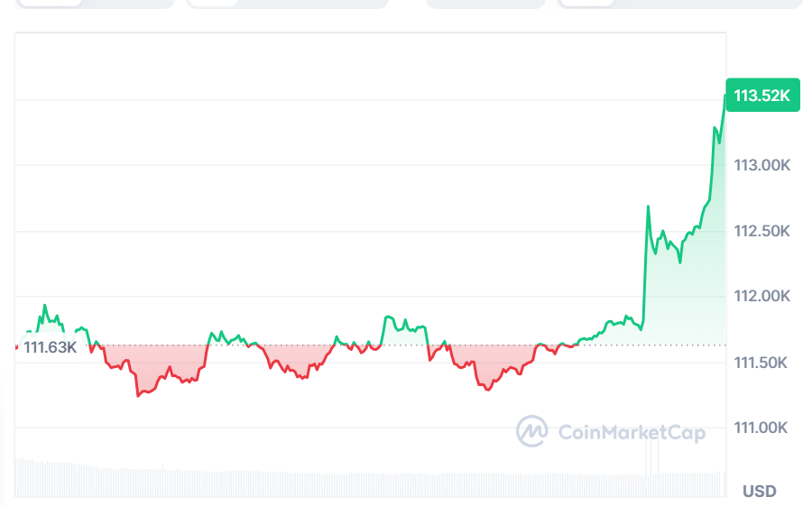Select the white pill in top-right control
This screenshot has width=812, height=506.
[586, 3]
